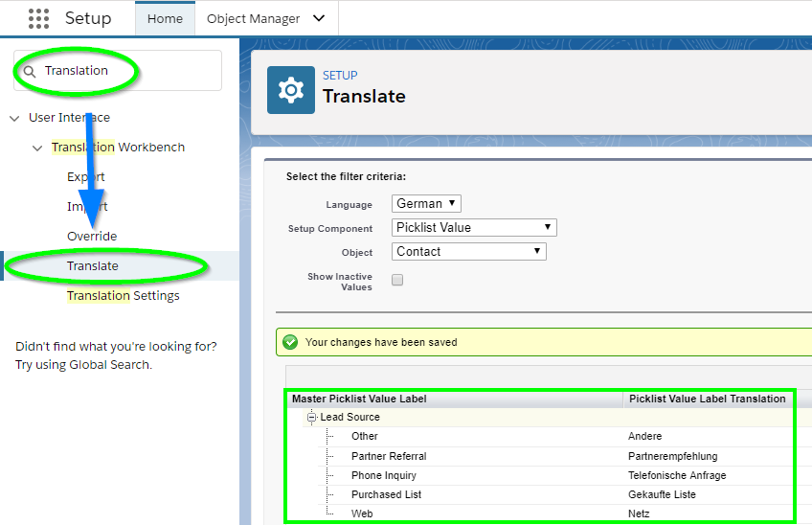
Task: Switch to the Home tab
Action: [165, 18]
